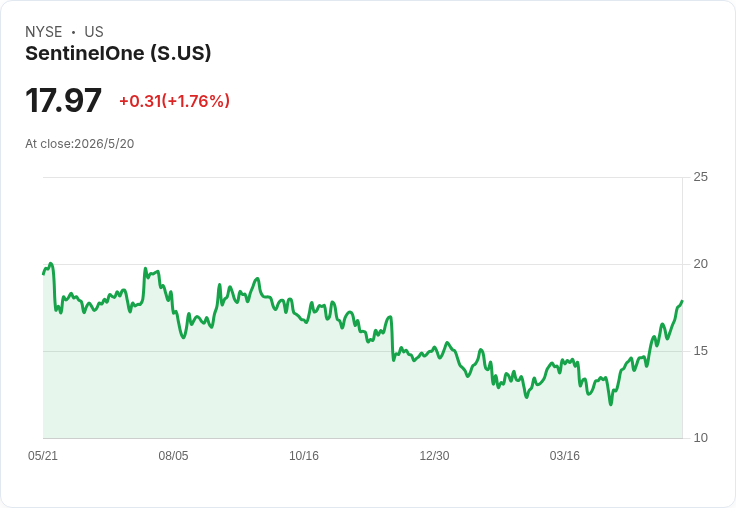Click the 17.97 current price
The width and height of the screenshot is (736, 508).
pyautogui.click(x=63, y=100)
